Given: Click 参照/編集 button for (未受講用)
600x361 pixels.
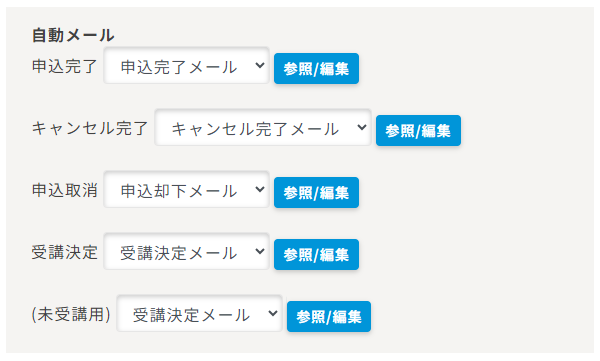Looking at the screenshot, I should tap(329, 317).
